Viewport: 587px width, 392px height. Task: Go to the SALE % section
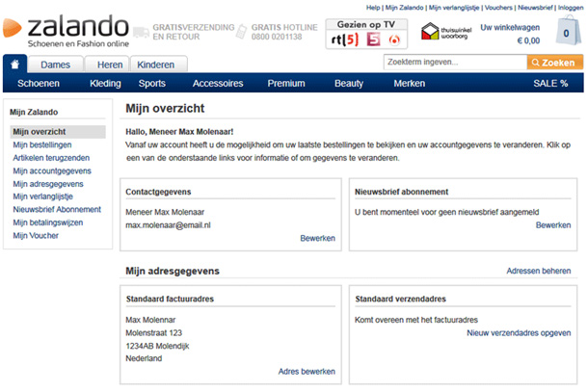[550, 83]
